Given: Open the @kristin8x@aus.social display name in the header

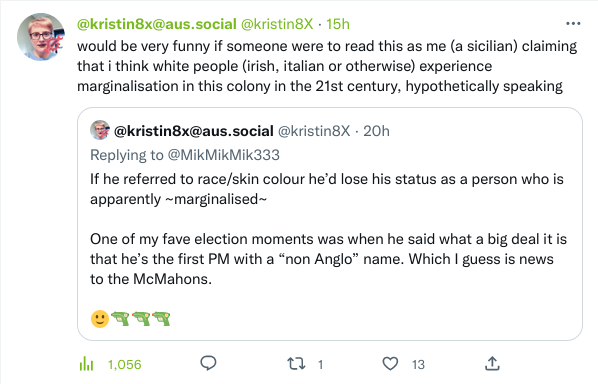Looking at the screenshot, I should point(157,24).
